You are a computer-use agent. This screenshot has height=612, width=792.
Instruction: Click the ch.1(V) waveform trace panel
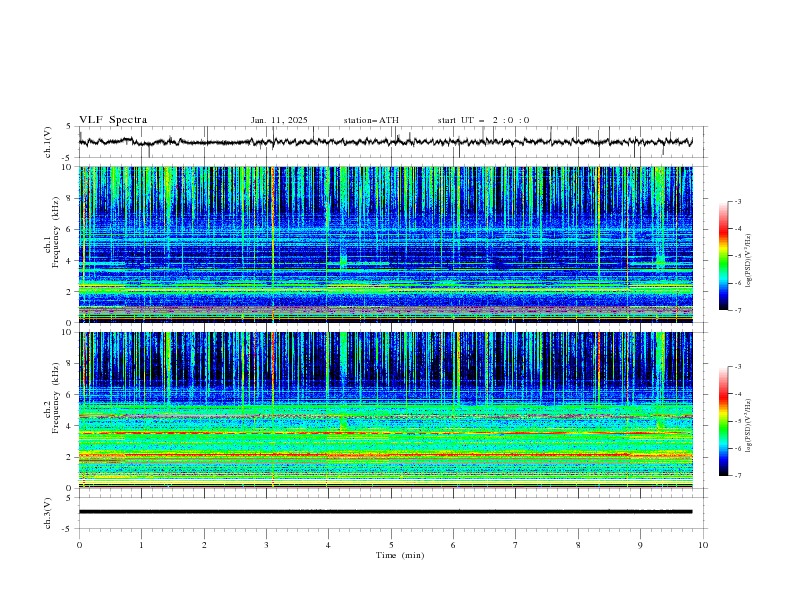[393, 142]
